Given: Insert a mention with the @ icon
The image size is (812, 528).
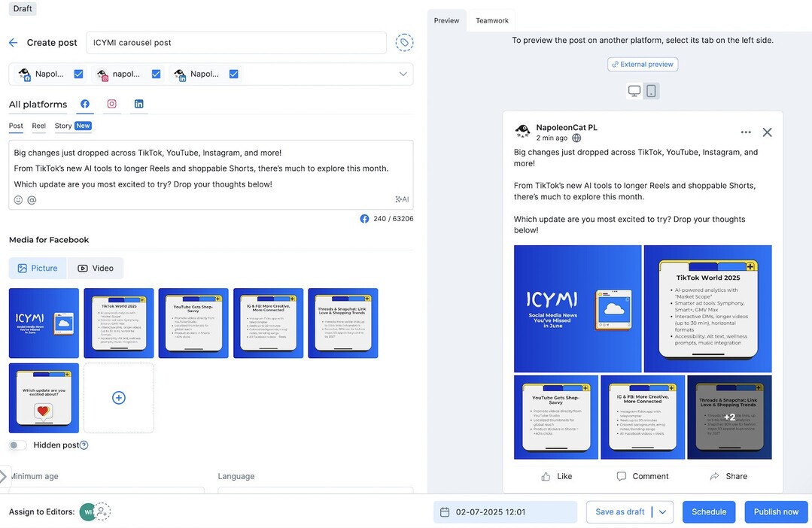Looking at the screenshot, I should (x=32, y=200).
